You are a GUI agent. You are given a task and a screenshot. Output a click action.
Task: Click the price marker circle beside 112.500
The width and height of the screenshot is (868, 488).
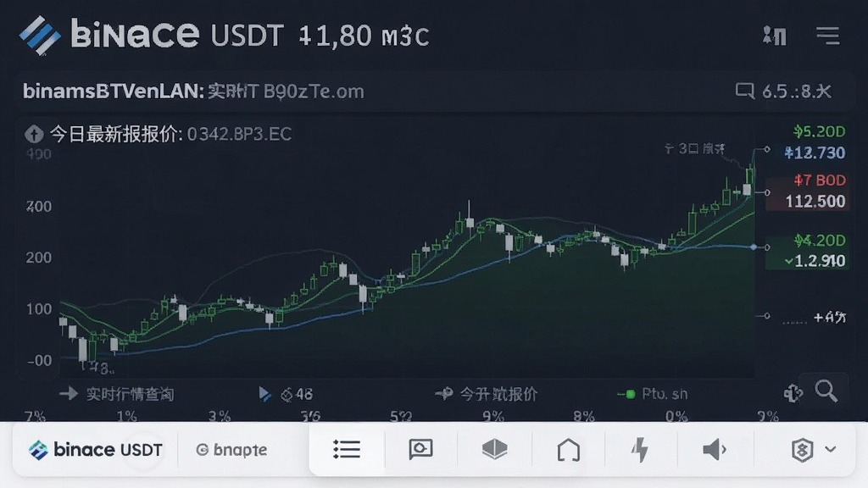766,192
